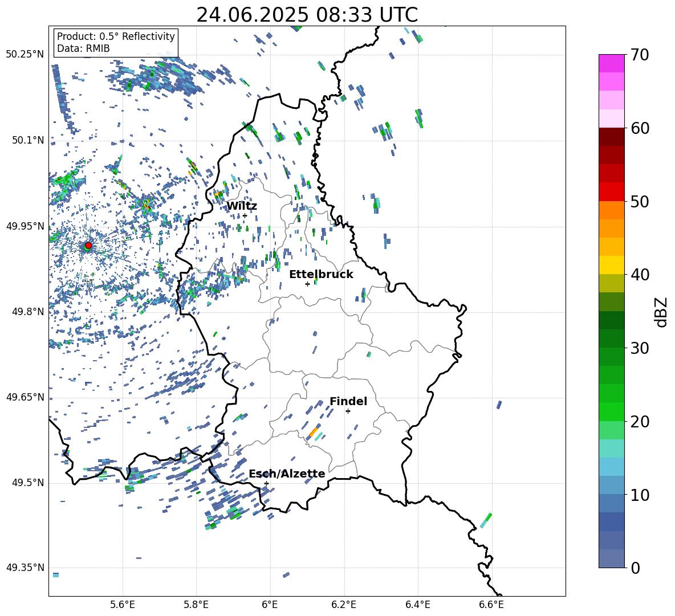Click the colorbar tick label 10

coord(640,495)
